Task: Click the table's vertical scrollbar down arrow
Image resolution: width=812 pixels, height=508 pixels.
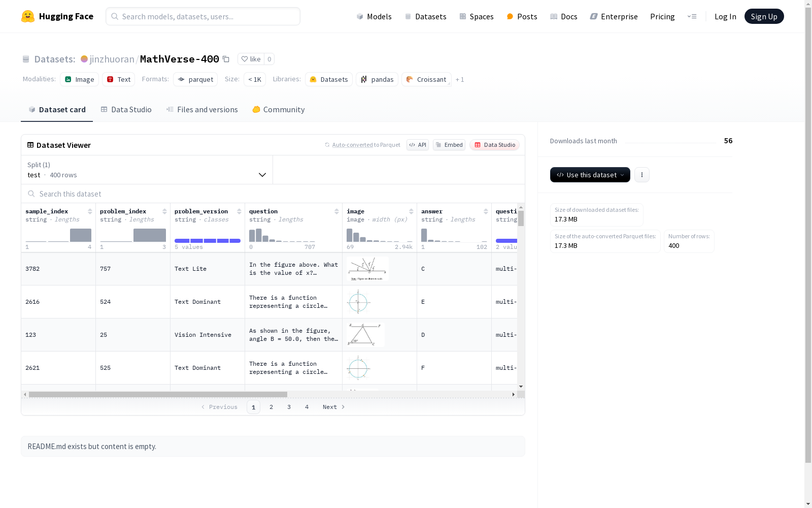Action: (521, 387)
